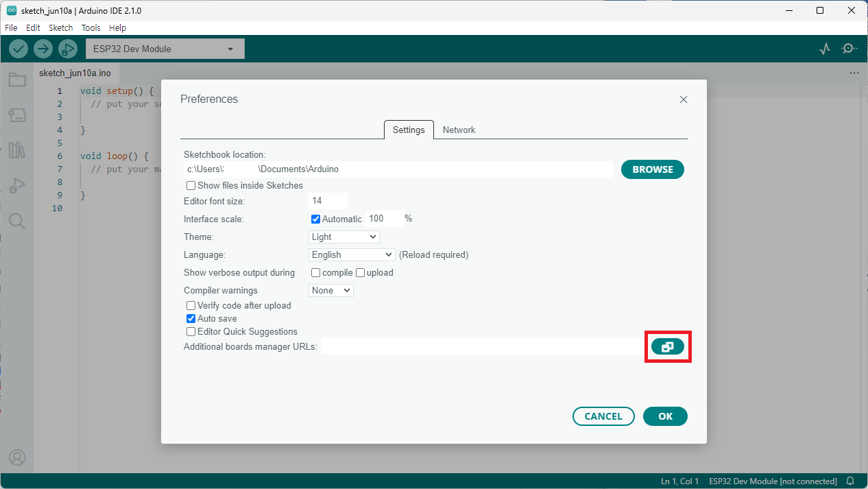The width and height of the screenshot is (868, 489).
Task: Open additional boards manager URLs editor button
Action: [668, 347]
